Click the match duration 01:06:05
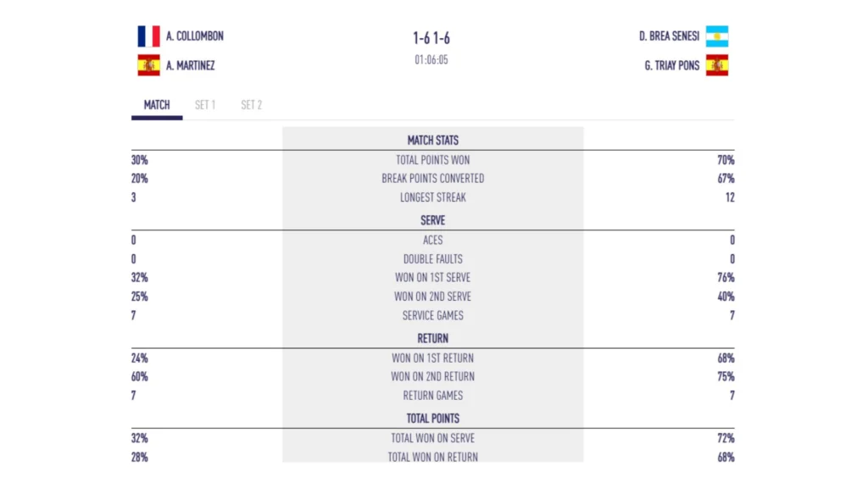 pos(431,60)
